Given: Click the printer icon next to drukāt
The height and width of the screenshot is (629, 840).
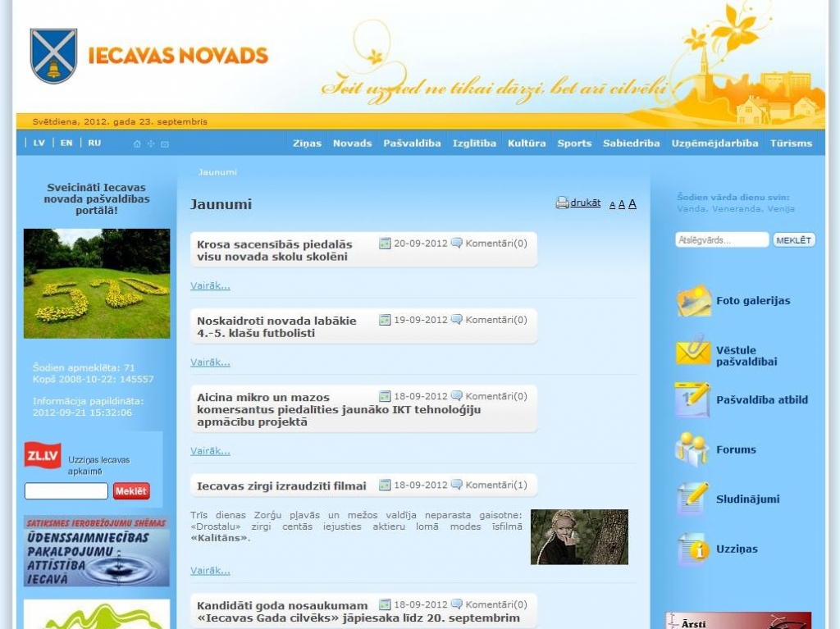Looking at the screenshot, I should click(x=562, y=203).
